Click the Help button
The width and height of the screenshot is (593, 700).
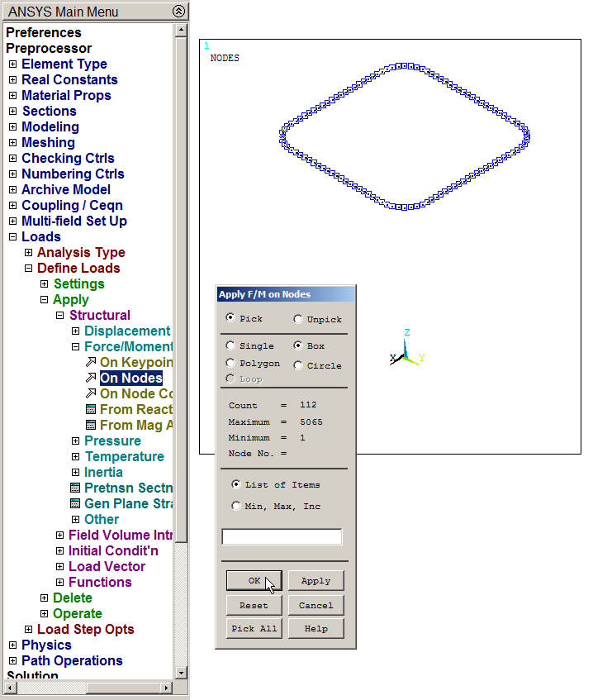316,628
